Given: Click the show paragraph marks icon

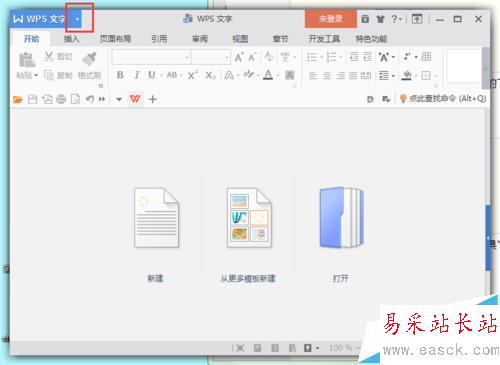Looking at the screenshot, I should (406, 56).
